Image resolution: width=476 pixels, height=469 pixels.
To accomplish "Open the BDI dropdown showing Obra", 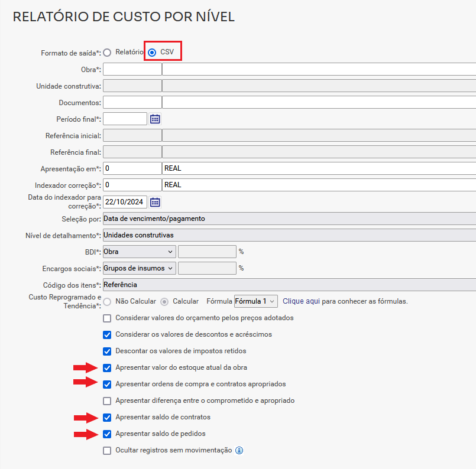I will click(x=140, y=252).
